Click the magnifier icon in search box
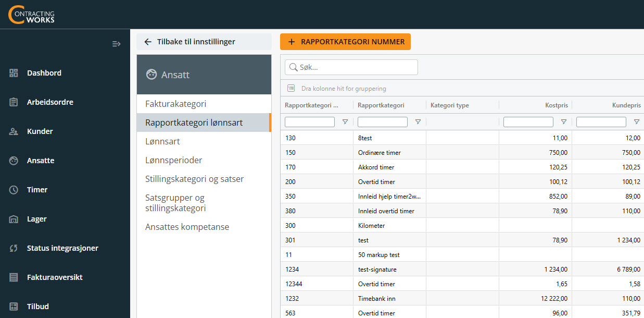The width and height of the screenshot is (644, 318). [x=294, y=67]
